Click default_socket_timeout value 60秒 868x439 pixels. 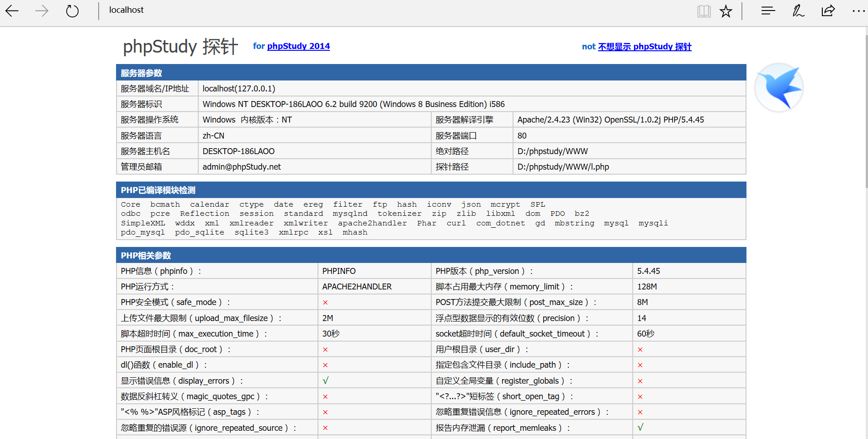(646, 334)
